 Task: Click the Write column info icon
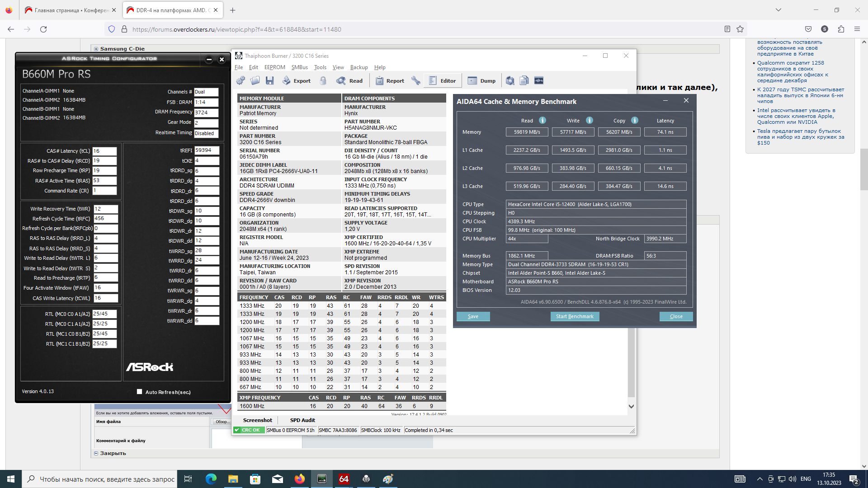click(590, 120)
